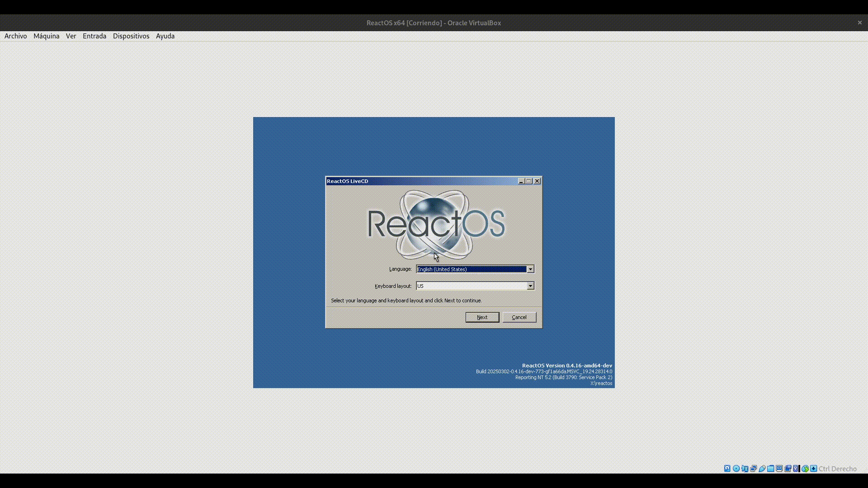Click the Cancel button

point(519,317)
